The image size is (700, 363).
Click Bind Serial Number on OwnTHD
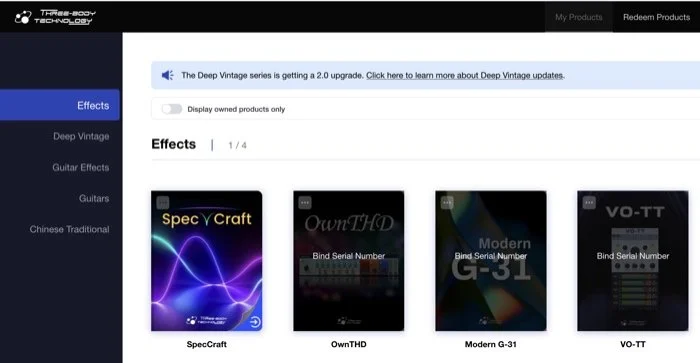349,256
